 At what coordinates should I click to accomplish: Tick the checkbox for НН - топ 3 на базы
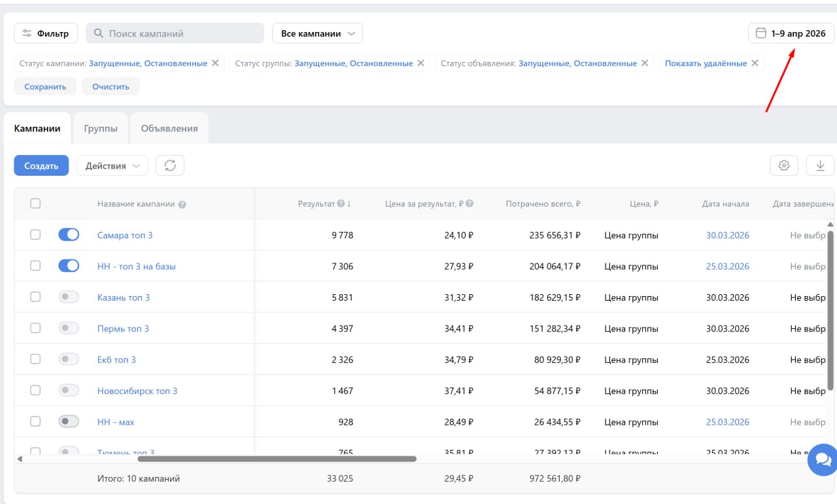[x=35, y=265]
